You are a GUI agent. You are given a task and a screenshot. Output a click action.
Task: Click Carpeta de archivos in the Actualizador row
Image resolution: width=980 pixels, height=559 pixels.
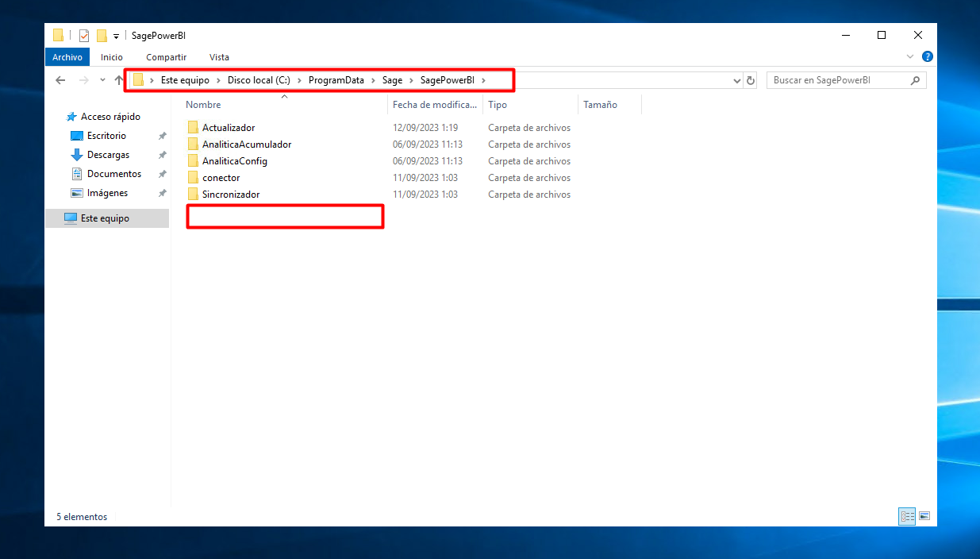point(529,128)
